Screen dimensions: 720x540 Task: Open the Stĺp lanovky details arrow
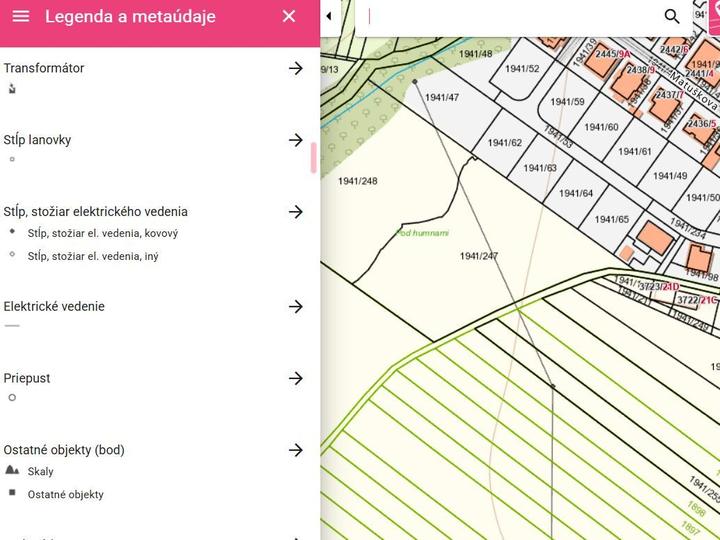(x=295, y=140)
